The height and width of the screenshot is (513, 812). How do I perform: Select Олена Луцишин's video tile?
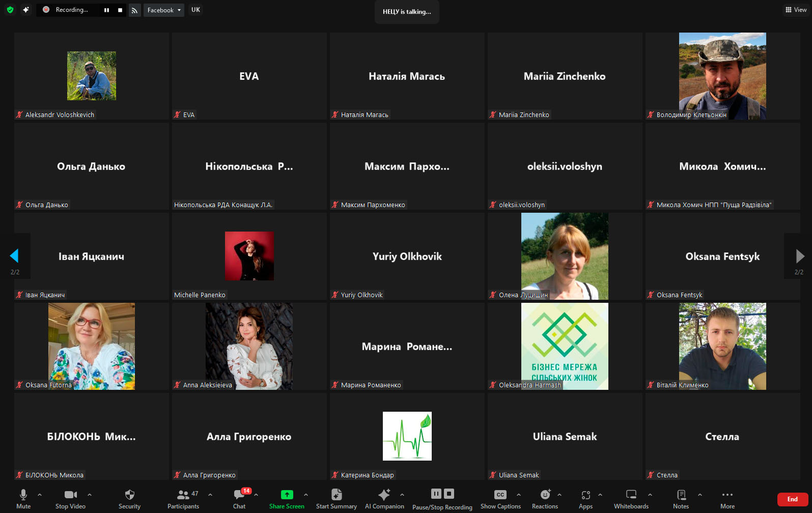(x=565, y=256)
